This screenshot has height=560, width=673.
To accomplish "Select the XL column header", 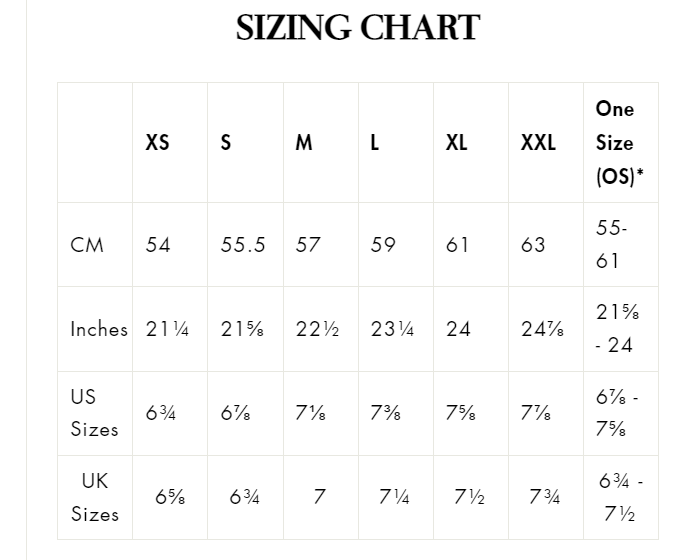I will coord(456,142).
